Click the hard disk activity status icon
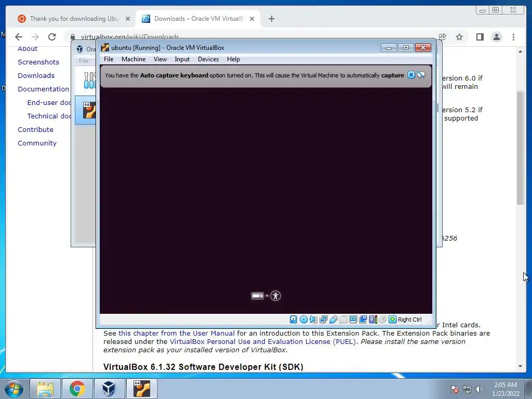 pyautogui.click(x=293, y=320)
